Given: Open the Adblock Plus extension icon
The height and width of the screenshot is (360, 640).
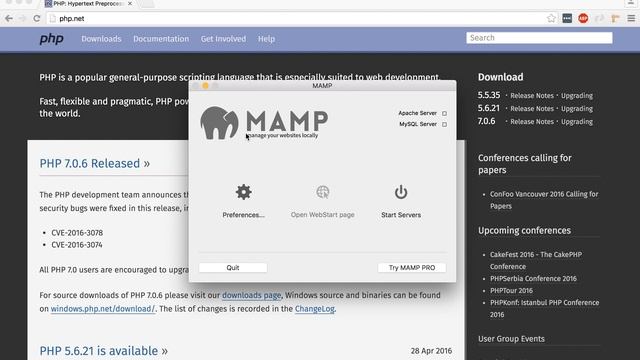Looking at the screenshot, I should [x=583, y=18].
